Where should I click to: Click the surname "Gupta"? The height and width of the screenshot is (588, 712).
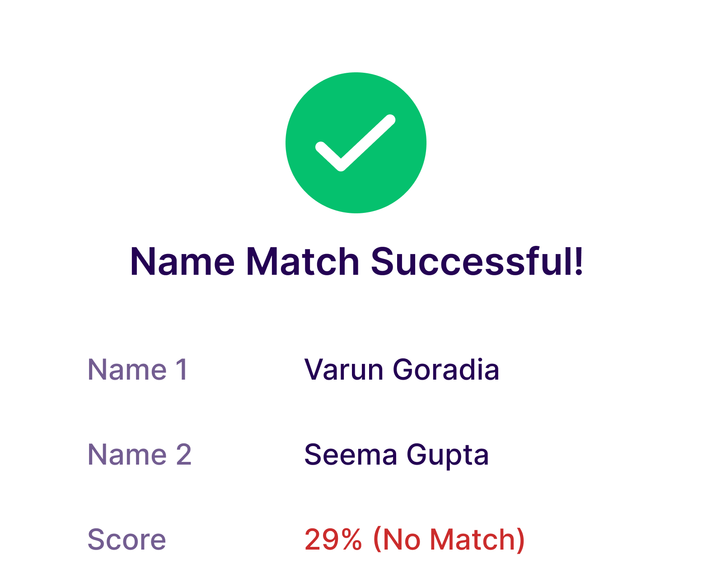(448, 455)
